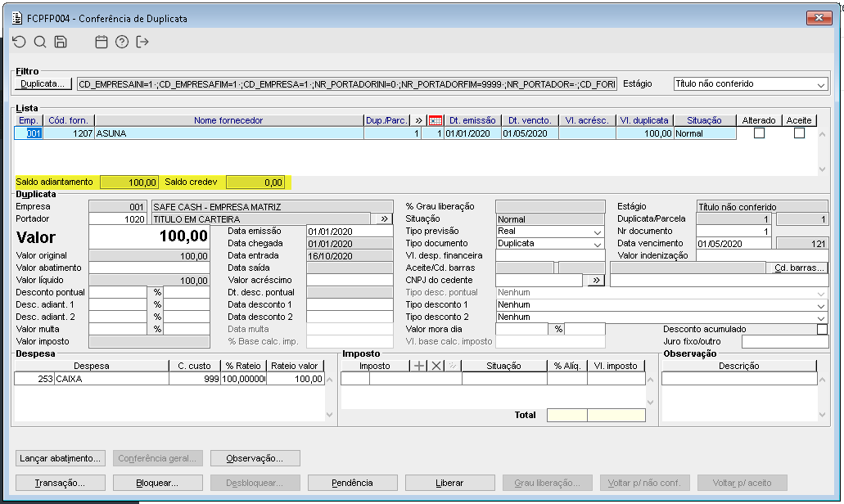Check the Aceite checkbox in ASUNA row
This screenshot has height=504, width=844.
799,133
